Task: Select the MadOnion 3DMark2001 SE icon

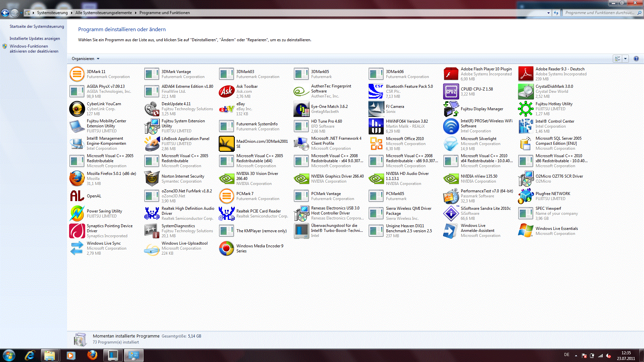Action: point(226,144)
